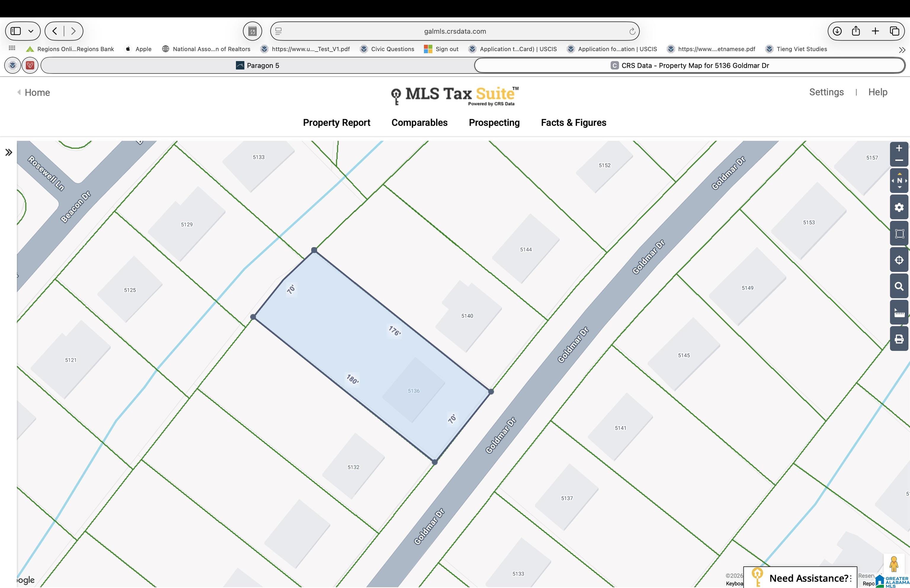The image size is (910, 588).
Task: Show Safari downloads
Action: pos(837,31)
